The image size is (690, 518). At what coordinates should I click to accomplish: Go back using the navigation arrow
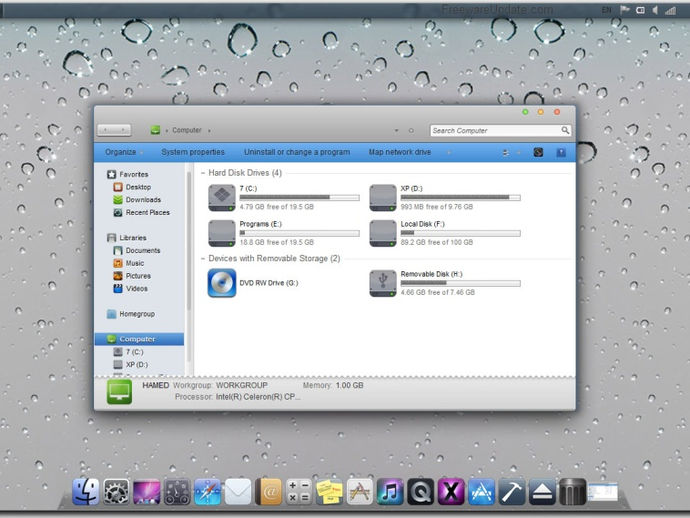(106, 130)
